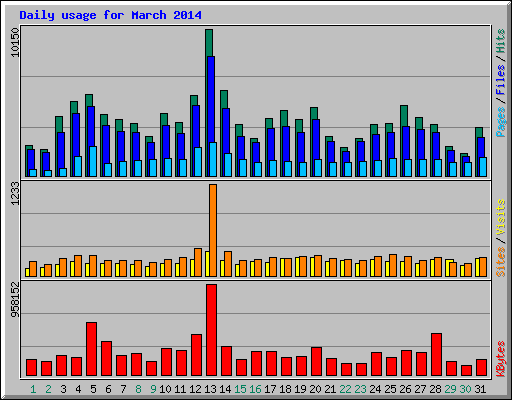Click the cyan Pages bar for day 12
This screenshot has width=512, height=400.
tap(198, 162)
